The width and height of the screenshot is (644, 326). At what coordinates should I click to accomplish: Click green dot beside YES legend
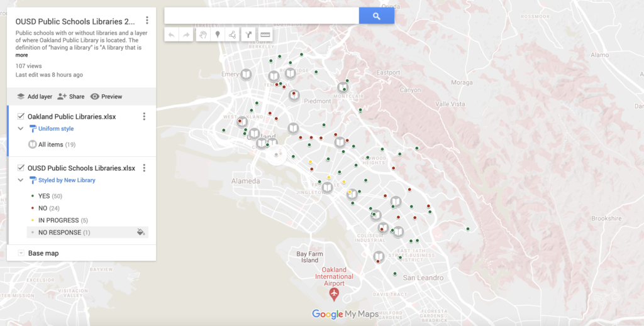pos(33,196)
